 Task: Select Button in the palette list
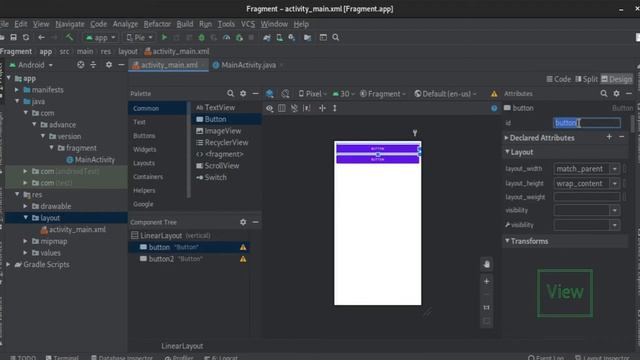tap(227, 119)
